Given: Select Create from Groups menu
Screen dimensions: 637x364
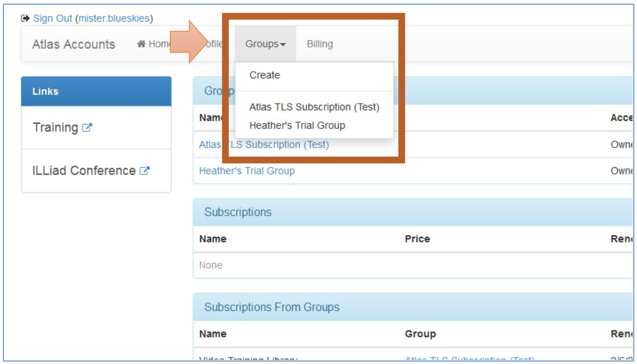Looking at the screenshot, I should pos(265,75).
